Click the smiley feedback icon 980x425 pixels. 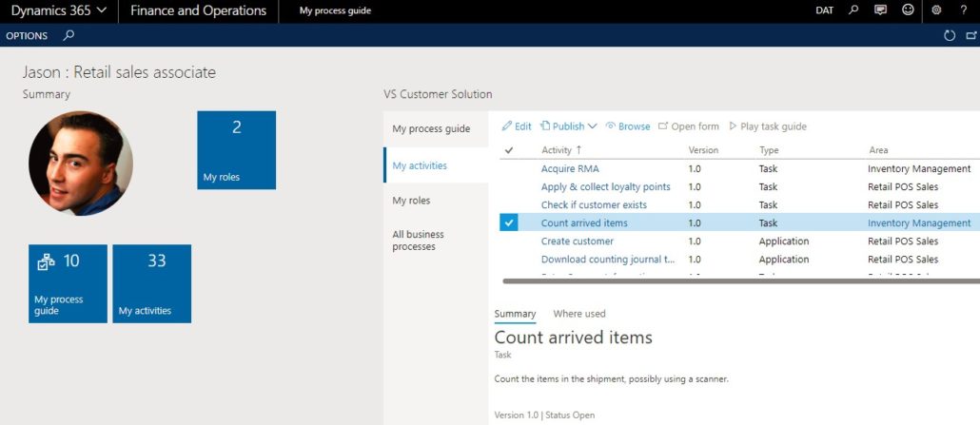[908, 10]
